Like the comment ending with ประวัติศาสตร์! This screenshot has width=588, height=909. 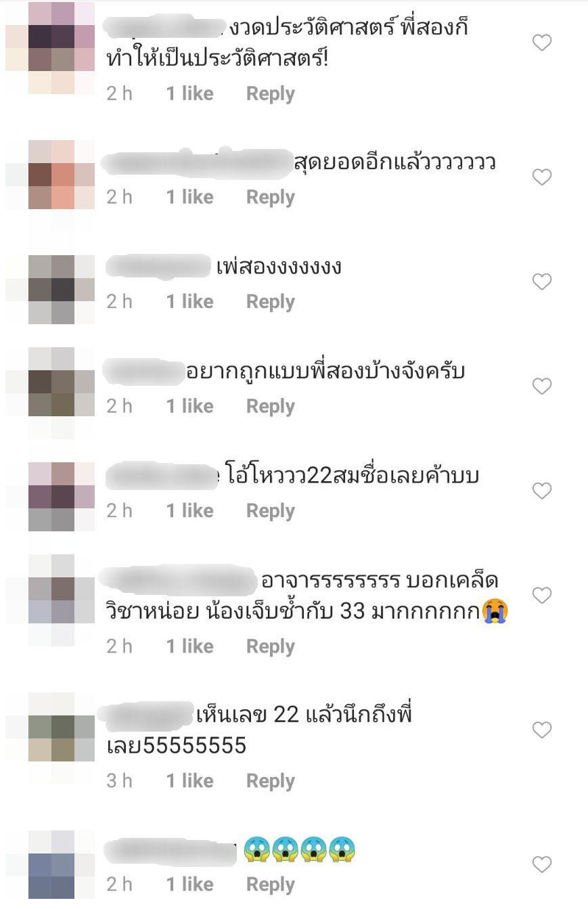tap(542, 43)
